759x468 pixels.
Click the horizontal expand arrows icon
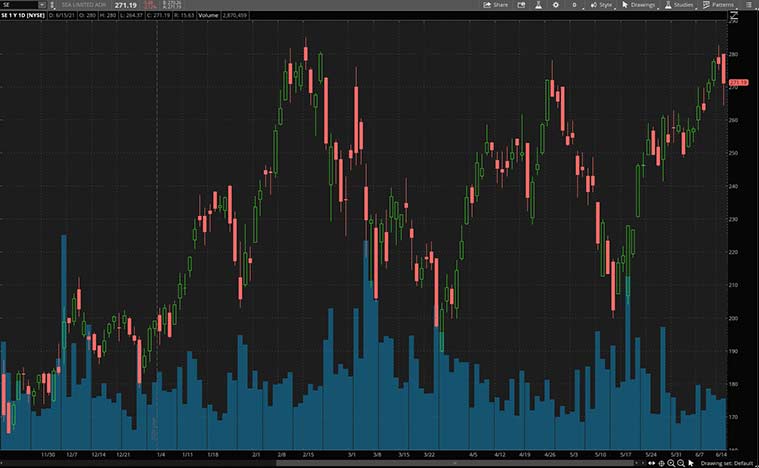[651, 463]
